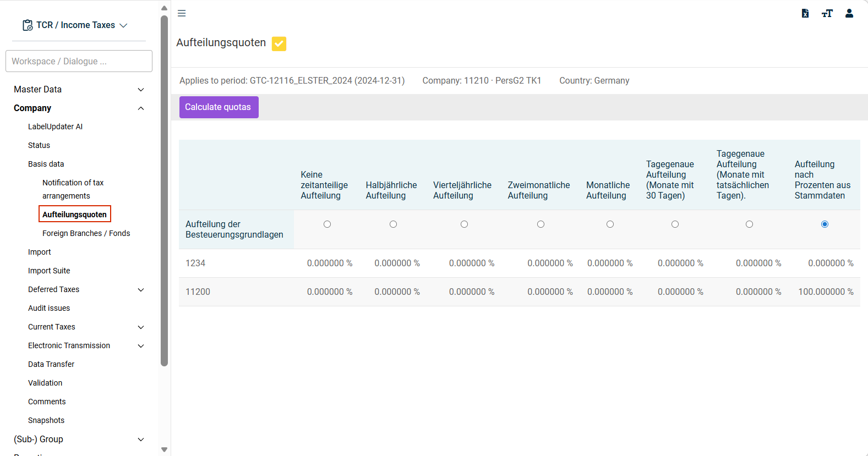
Task: Open the Data Transfer item
Action: 51,364
